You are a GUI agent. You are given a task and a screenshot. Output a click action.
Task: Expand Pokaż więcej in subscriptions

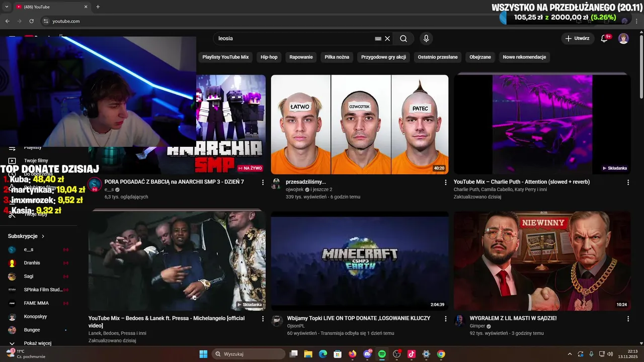38,343
